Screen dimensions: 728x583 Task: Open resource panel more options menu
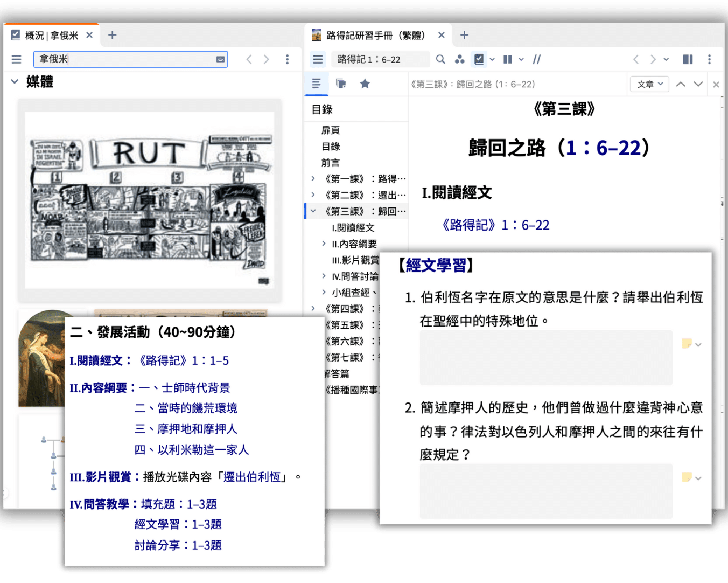pos(709,59)
